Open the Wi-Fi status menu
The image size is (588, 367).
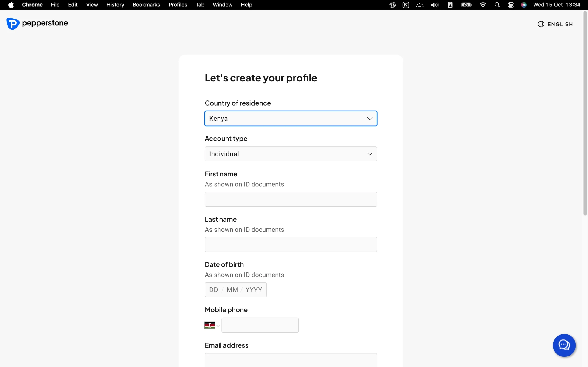(x=483, y=5)
